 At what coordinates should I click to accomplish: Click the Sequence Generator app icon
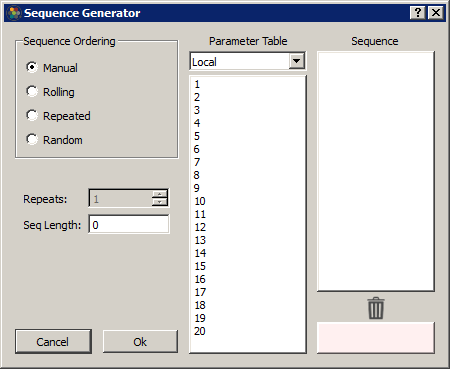14,13
